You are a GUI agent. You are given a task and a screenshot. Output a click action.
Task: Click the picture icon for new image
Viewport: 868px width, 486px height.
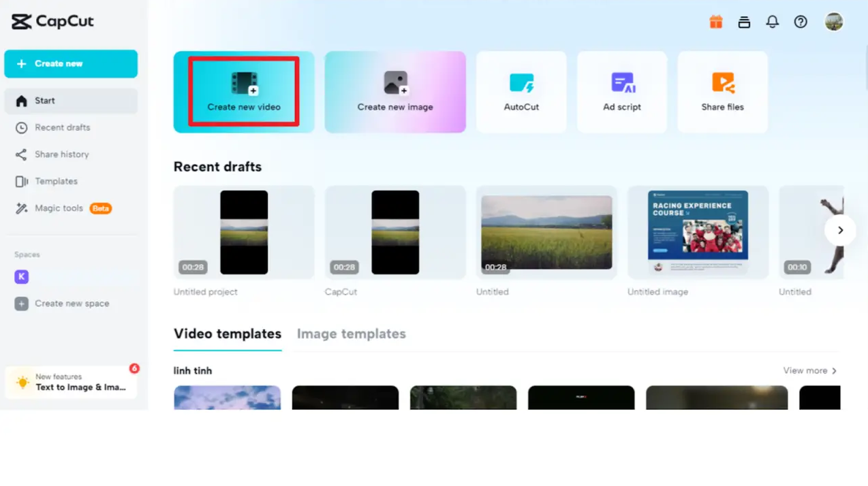[x=395, y=83]
